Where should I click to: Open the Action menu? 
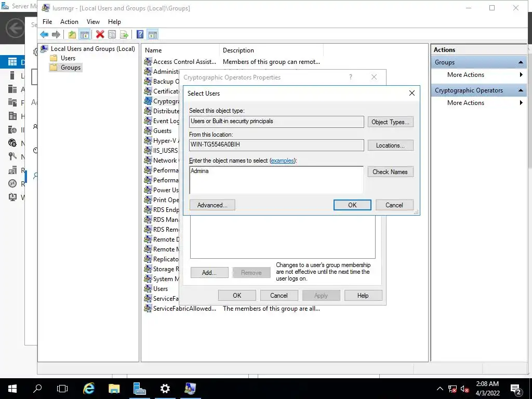click(x=69, y=22)
